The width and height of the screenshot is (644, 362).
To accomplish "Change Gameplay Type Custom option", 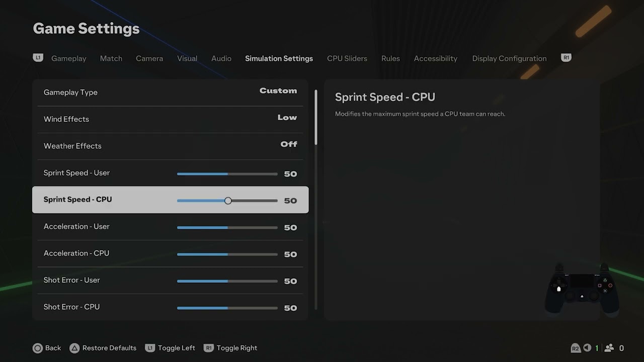I will click(x=170, y=93).
